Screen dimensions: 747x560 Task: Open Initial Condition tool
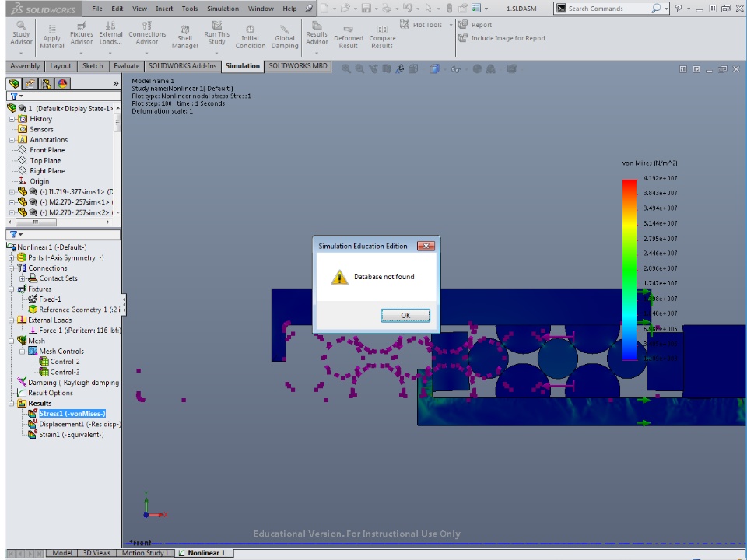point(250,37)
